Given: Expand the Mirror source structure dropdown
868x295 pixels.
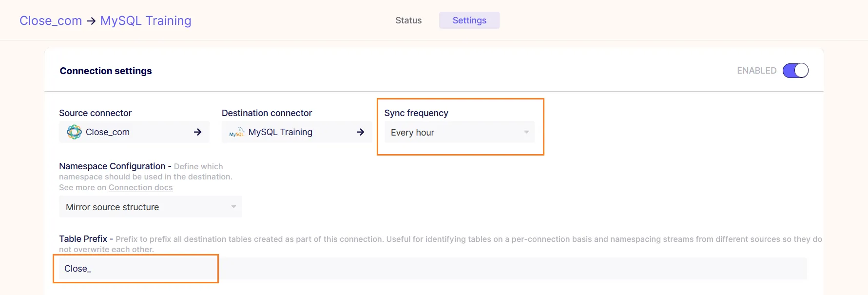Looking at the screenshot, I should tap(150, 207).
